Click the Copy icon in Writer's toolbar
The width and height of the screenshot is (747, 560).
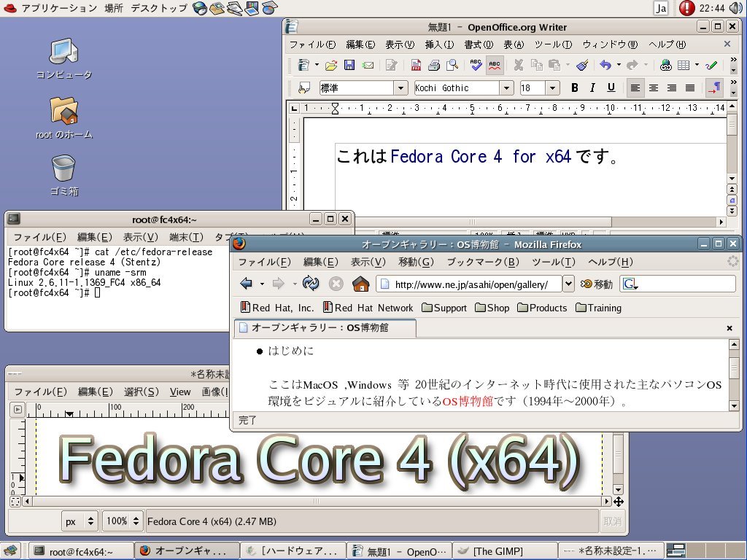[536, 65]
